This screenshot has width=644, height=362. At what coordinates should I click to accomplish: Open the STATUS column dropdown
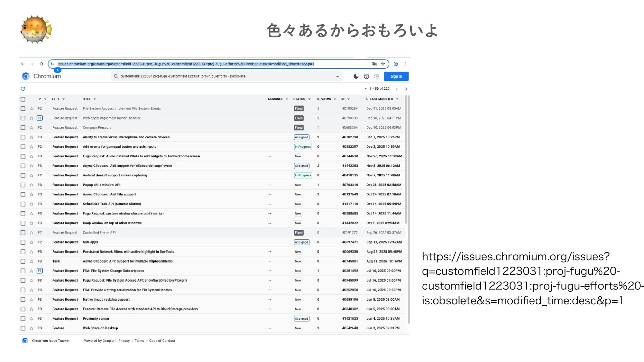click(309, 99)
